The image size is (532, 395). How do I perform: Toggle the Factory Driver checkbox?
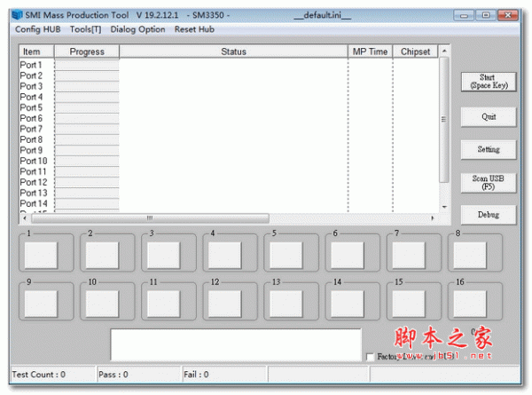pyautogui.click(x=370, y=357)
